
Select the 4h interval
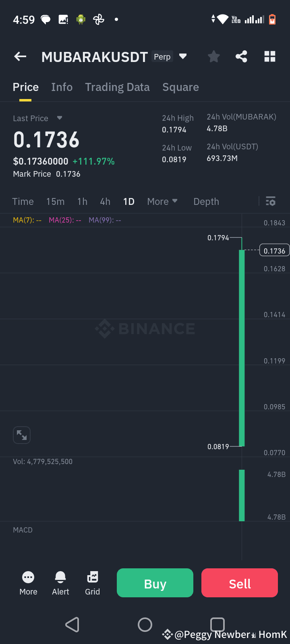(105, 201)
